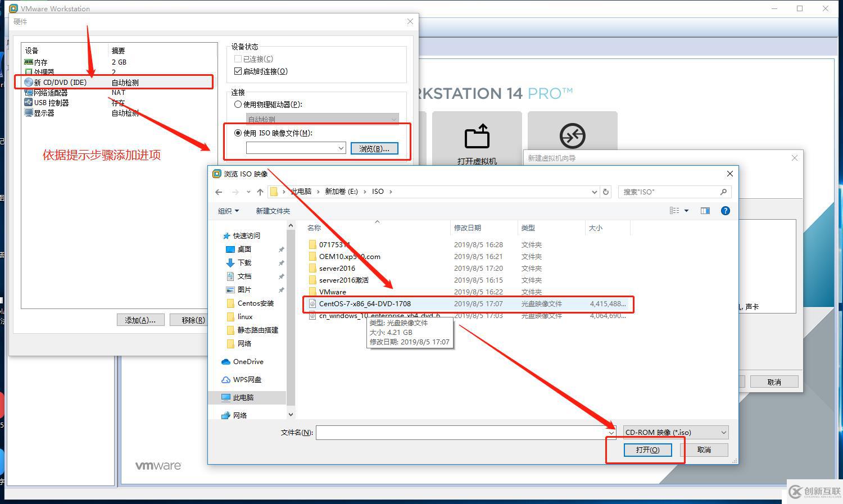Click 新建文件夹 button
The height and width of the screenshot is (504, 843).
pyautogui.click(x=273, y=211)
